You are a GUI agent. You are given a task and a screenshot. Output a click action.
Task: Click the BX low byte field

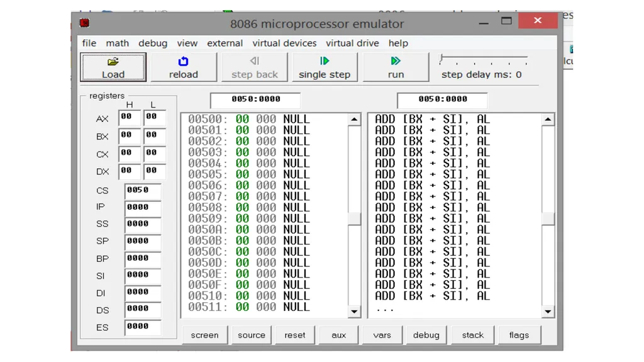[155, 136]
